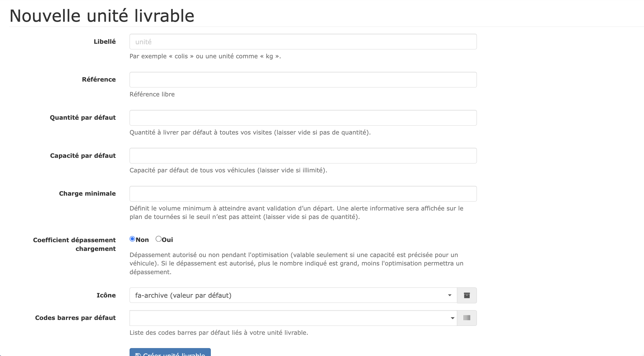
Task: Click the Coefficient dépassement chargement label
Action: [74, 244]
